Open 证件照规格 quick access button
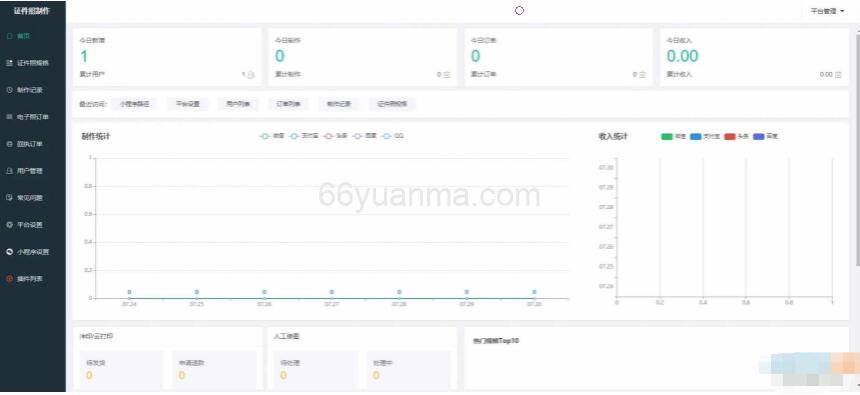This screenshot has width=860, height=395. (x=392, y=104)
